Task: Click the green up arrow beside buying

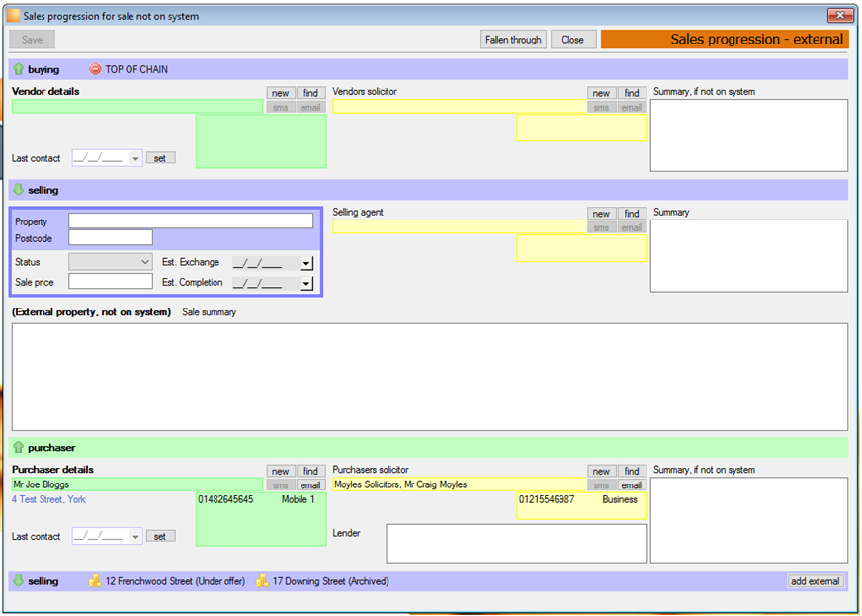Action: tap(18, 69)
